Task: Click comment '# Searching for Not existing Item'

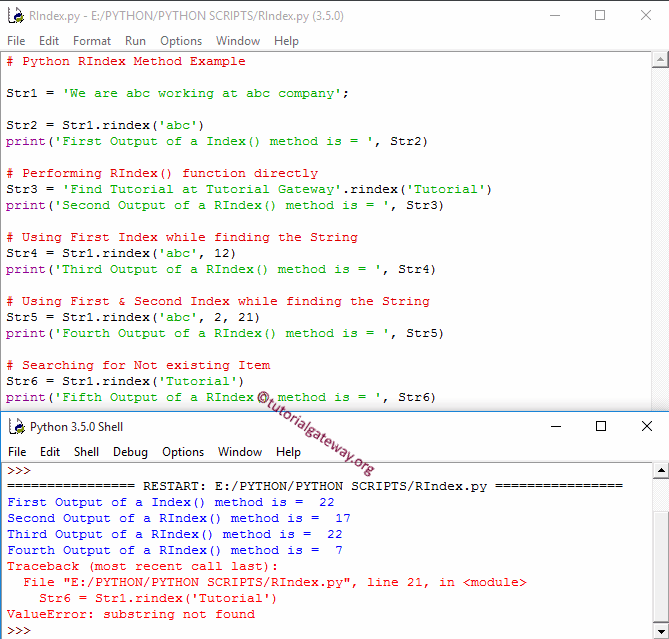Action: tap(138, 365)
